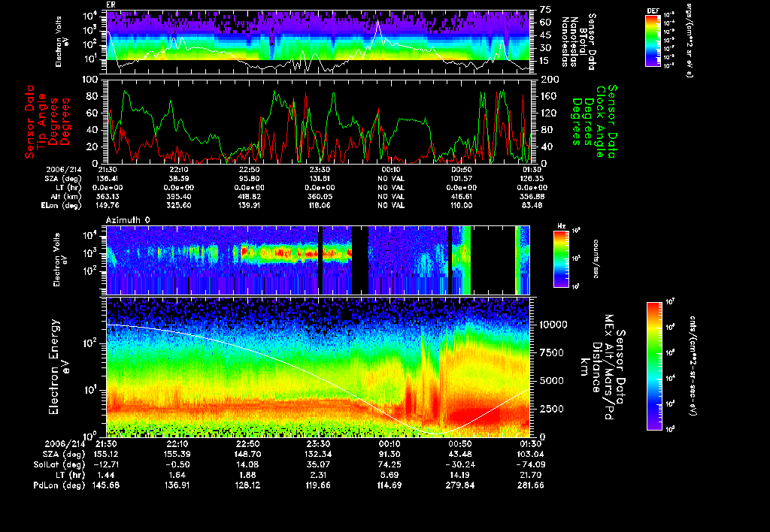Select altitude value 363.13
Screen dimensions: 770x532
point(108,196)
